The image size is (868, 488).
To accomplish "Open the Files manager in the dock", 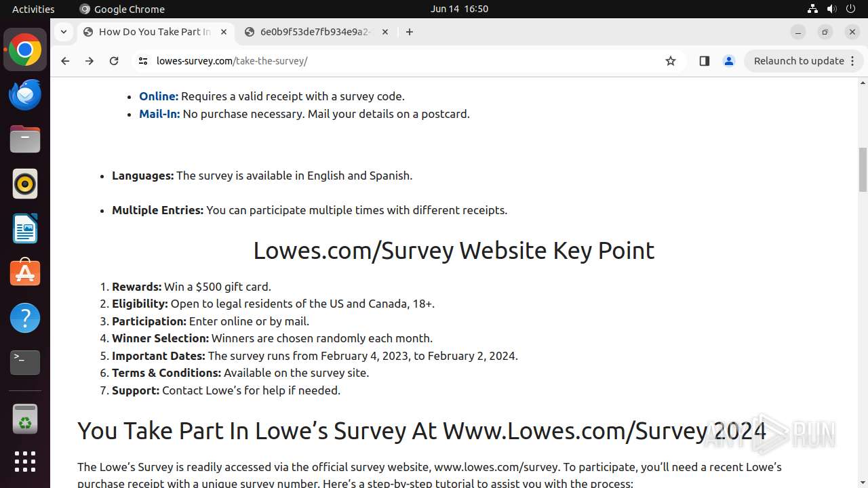I will [25, 140].
